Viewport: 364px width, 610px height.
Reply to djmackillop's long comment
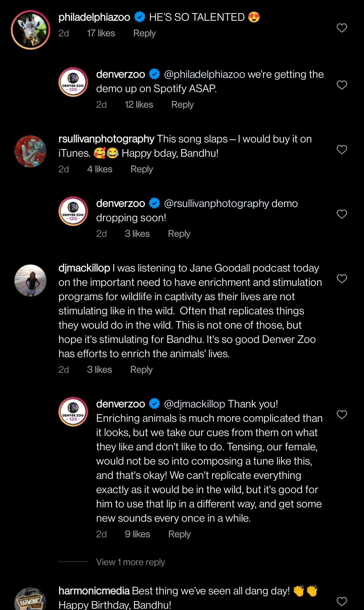click(141, 370)
